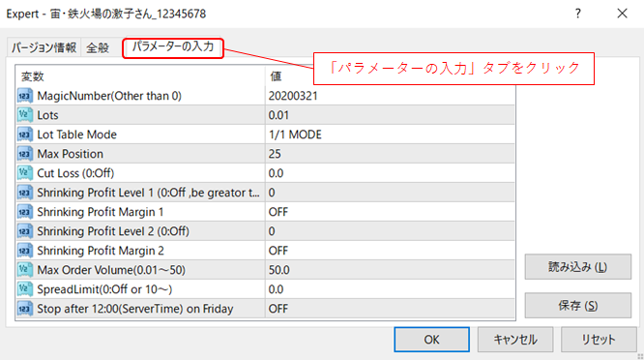Click the integer icon beside MagicNumber
The image size is (644, 360).
click(x=24, y=96)
